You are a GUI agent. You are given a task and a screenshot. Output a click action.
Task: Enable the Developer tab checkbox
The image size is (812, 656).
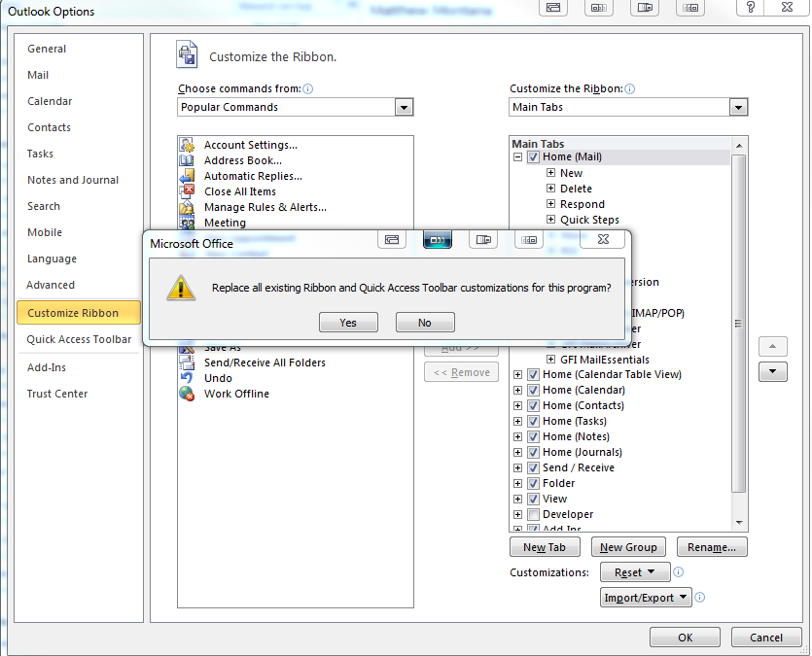click(x=532, y=514)
